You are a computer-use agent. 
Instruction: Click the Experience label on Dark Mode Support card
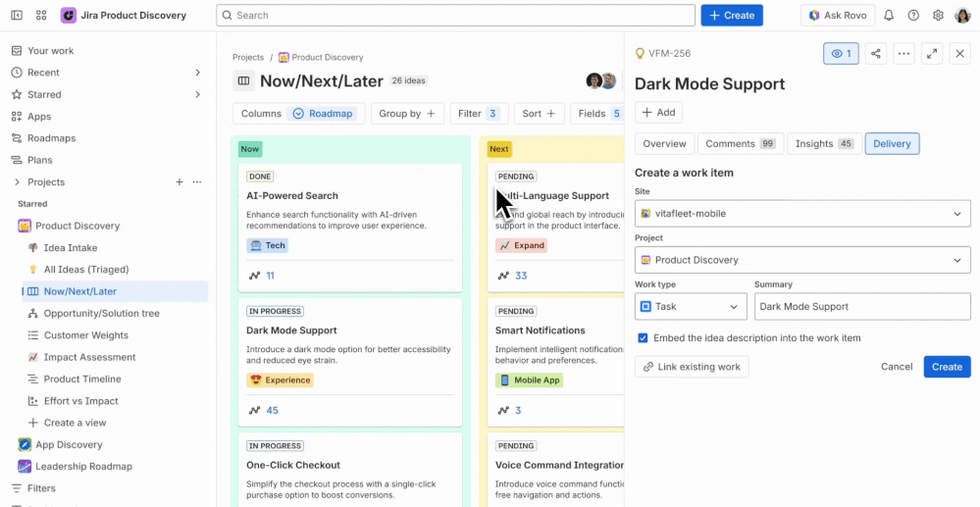pos(280,380)
